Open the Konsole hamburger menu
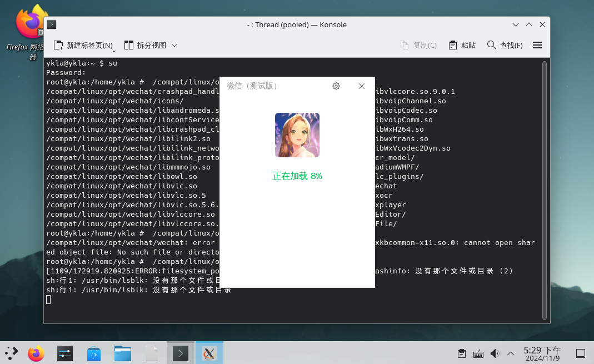This screenshot has width=594, height=364. pyautogui.click(x=537, y=46)
